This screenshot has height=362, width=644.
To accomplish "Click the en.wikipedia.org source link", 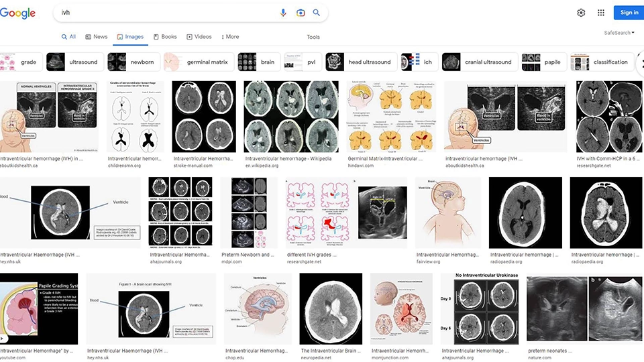I will [x=262, y=166].
